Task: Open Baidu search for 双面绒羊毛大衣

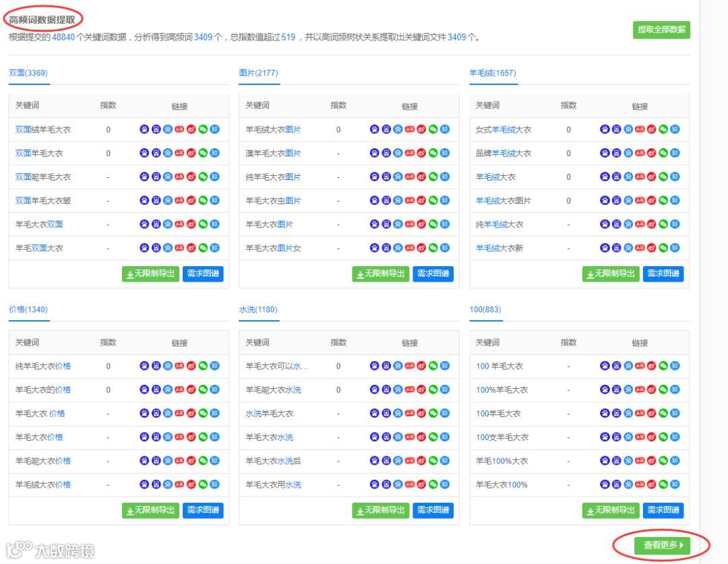Action: [144, 129]
